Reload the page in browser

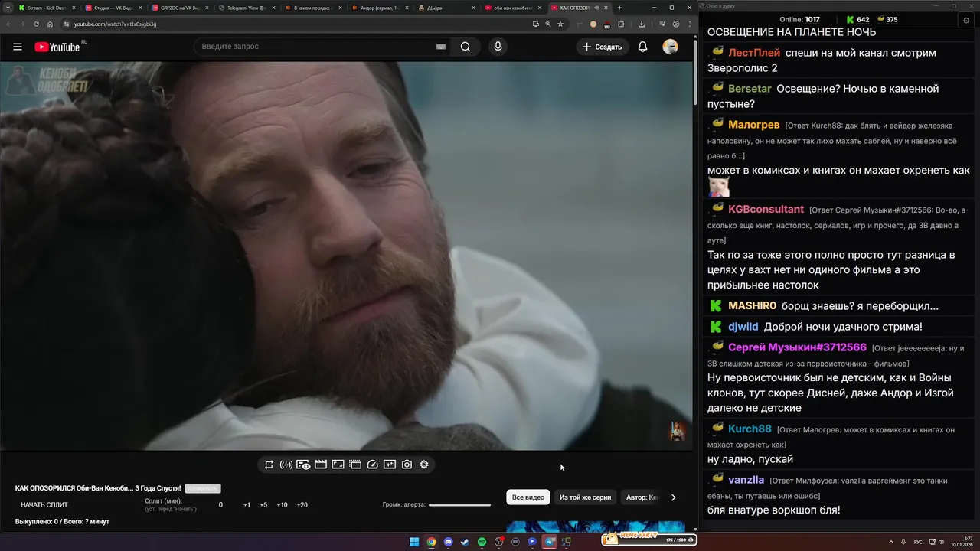click(x=36, y=24)
